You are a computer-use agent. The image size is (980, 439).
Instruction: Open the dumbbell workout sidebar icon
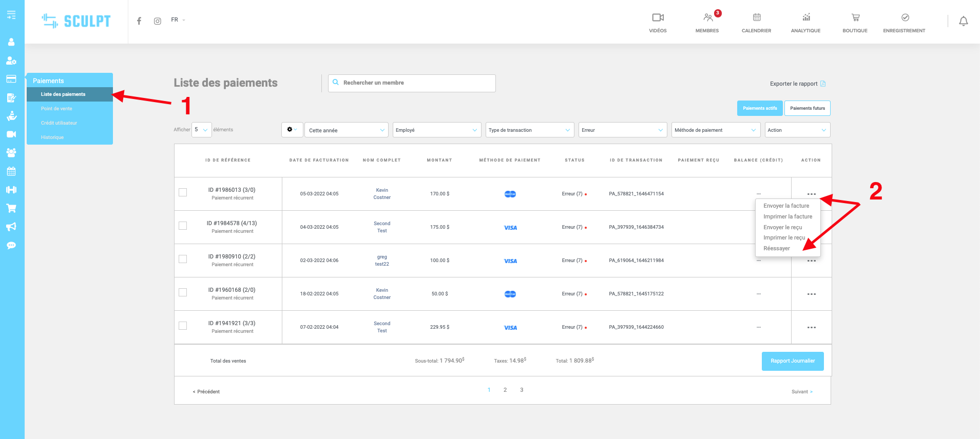pos(11,190)
